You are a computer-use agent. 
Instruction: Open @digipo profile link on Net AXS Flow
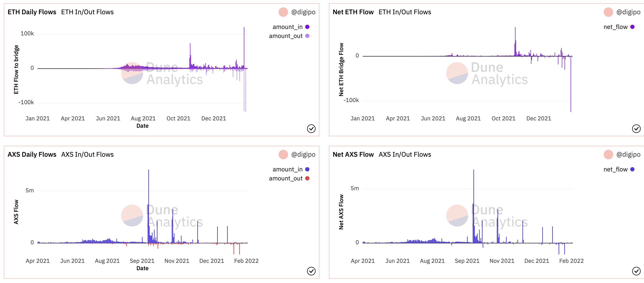pos(628,154)
